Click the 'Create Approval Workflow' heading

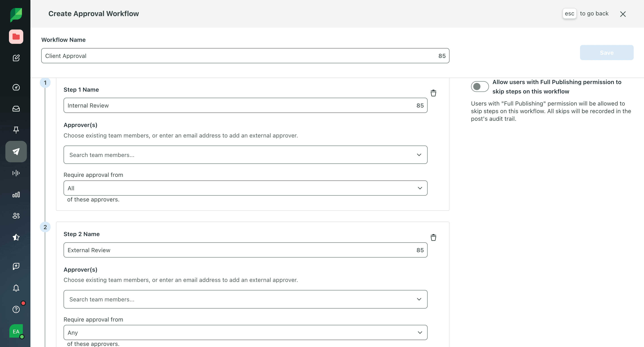click(x=94, y=13)
